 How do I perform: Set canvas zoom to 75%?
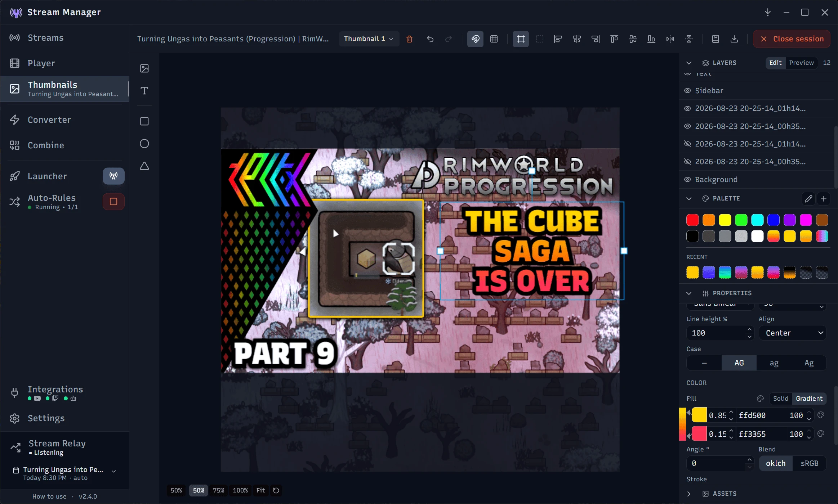[219, 490]
